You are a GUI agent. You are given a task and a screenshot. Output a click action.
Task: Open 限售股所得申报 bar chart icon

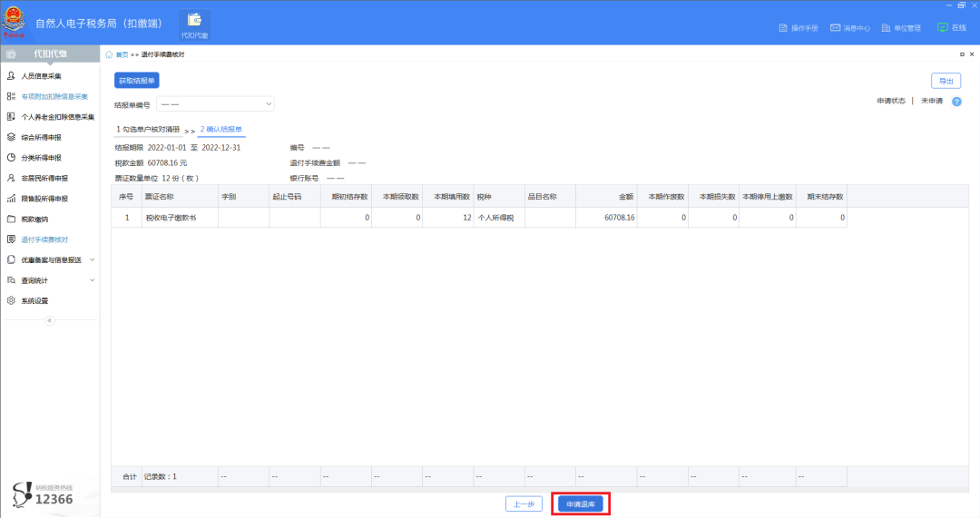click(11, 199)
